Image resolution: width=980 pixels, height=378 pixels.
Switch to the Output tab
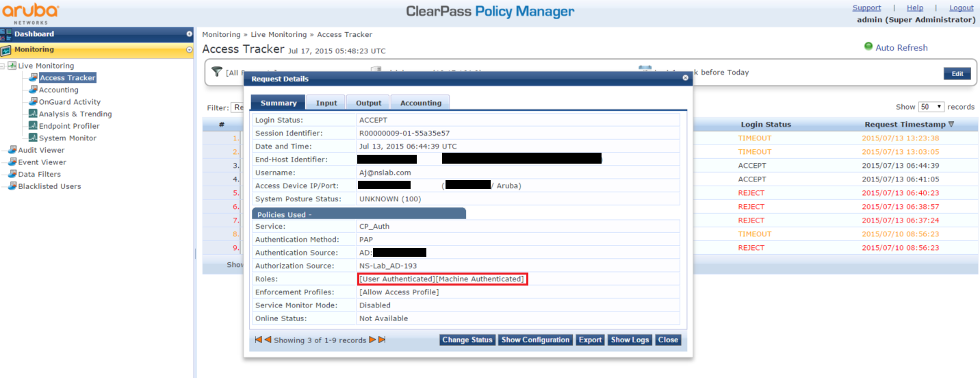point(369,103)
